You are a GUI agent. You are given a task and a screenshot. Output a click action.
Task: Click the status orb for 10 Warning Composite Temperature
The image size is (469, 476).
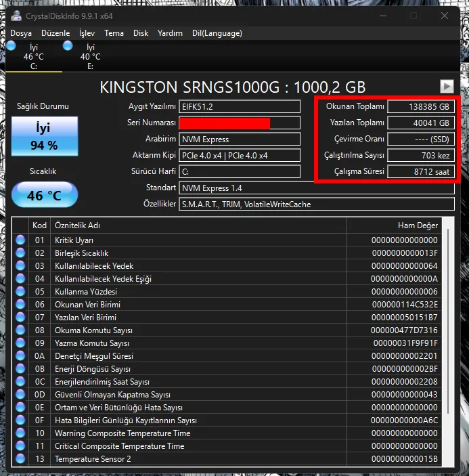pyautogui.click(x=20, y=433)
